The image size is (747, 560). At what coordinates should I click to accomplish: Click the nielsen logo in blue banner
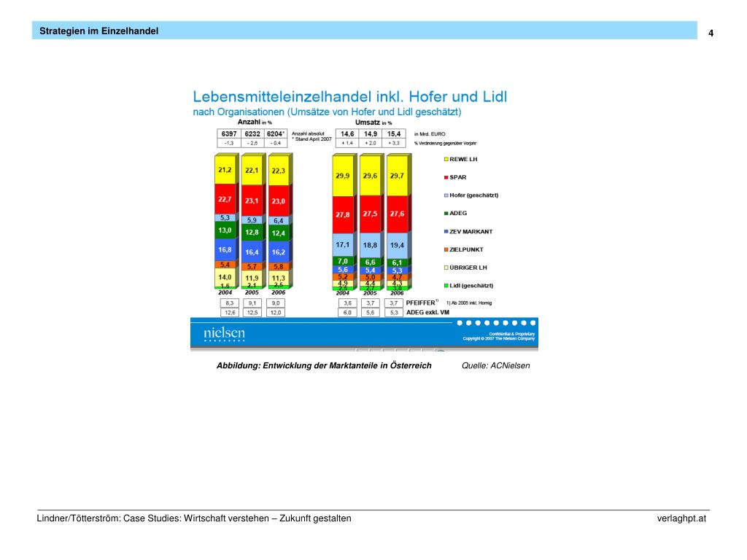point(225,334)
